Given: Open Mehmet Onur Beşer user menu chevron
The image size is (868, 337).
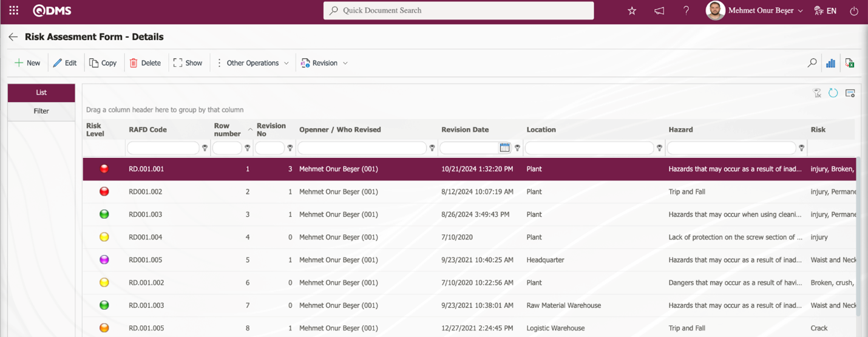Looking at the screenshot, I should click(x=800, y=11).
